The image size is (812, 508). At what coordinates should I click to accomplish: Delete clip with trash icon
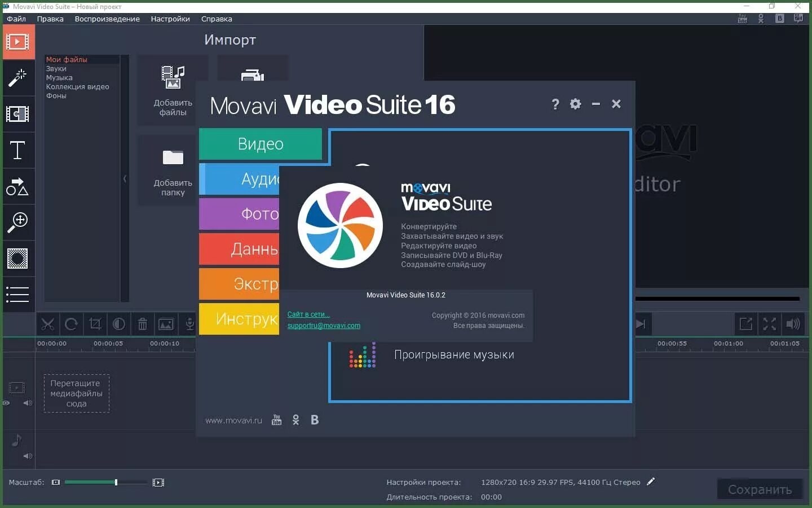click(x=143, y=324)
